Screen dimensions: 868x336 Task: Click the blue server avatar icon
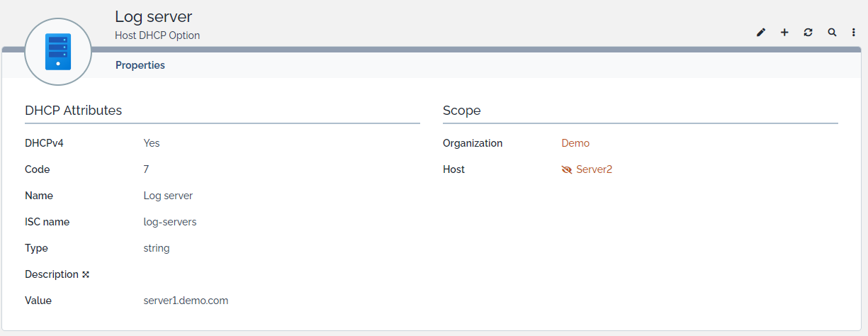(58, 52)
